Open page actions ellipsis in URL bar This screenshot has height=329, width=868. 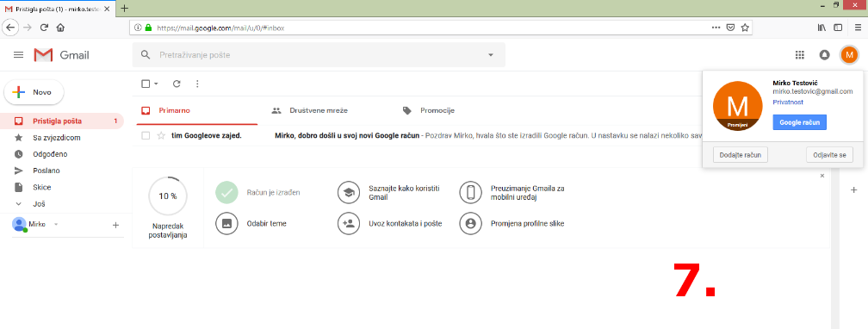coord(716,28)
